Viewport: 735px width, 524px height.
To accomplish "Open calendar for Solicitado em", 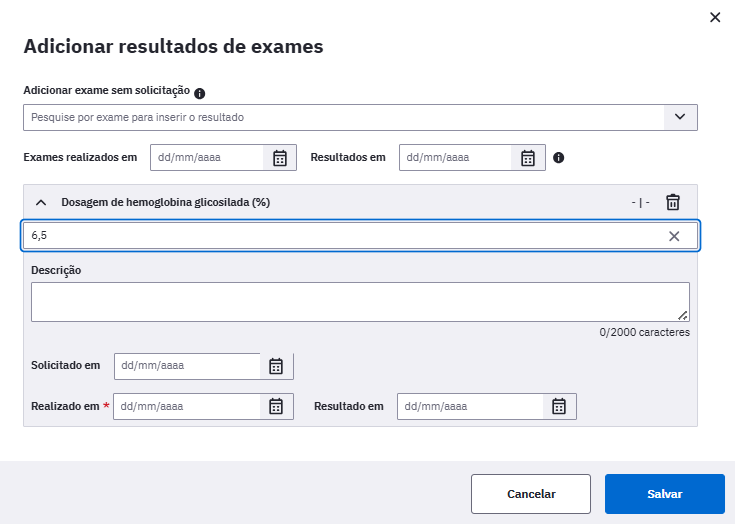I will 276,366.
